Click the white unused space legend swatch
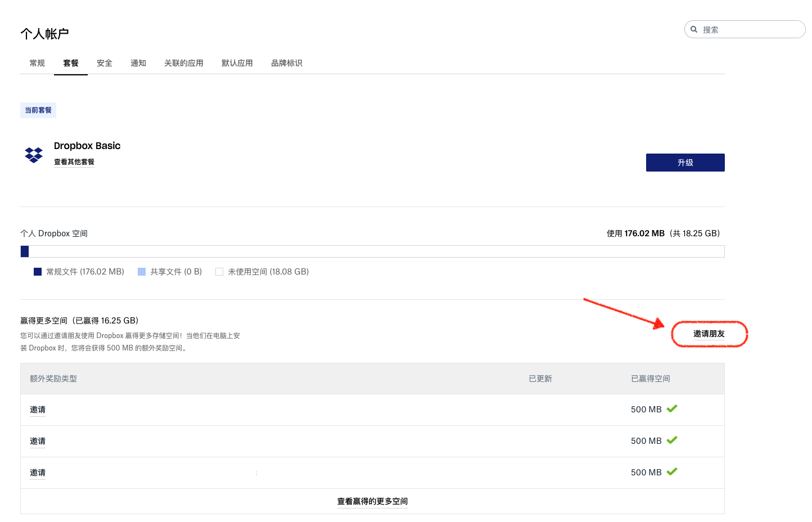This screenshot has width=812, height=522. coord(219,272)
